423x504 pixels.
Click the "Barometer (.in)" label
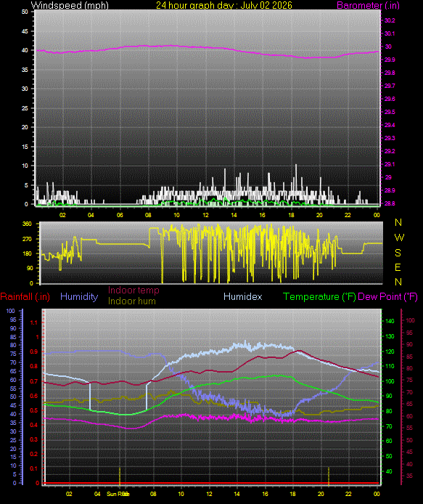pyautogui.click(x=368, y=5)
